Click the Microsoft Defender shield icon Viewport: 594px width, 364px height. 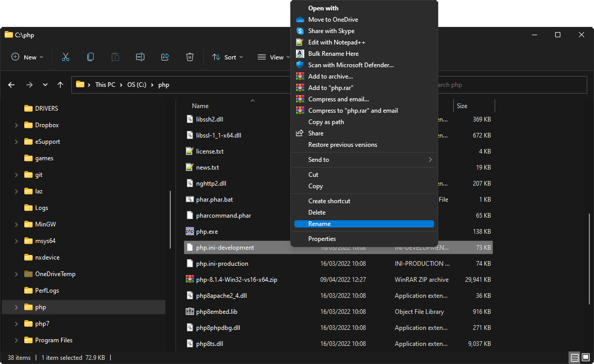pyautogui.click(x=300, y=65)
